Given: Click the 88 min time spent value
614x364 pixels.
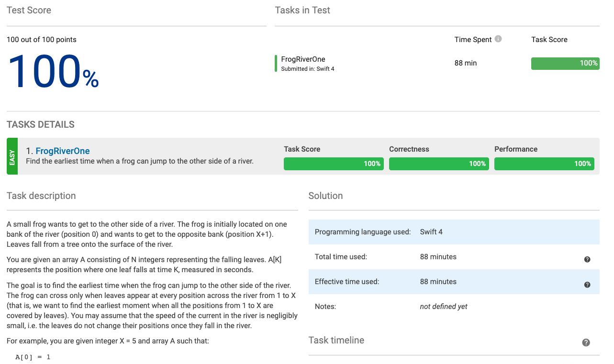Looking at the screenshot, I should (x=466, y=63).
